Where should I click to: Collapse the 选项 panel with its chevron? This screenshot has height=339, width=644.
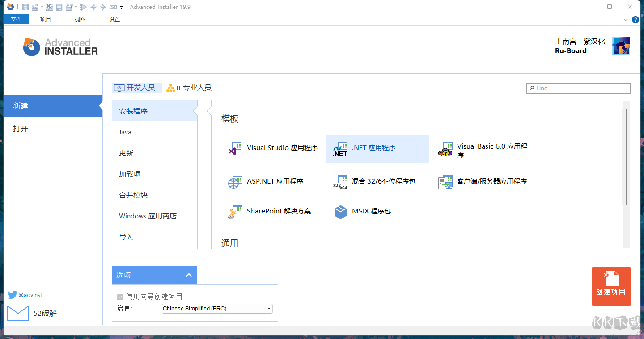tap(189, 275)
